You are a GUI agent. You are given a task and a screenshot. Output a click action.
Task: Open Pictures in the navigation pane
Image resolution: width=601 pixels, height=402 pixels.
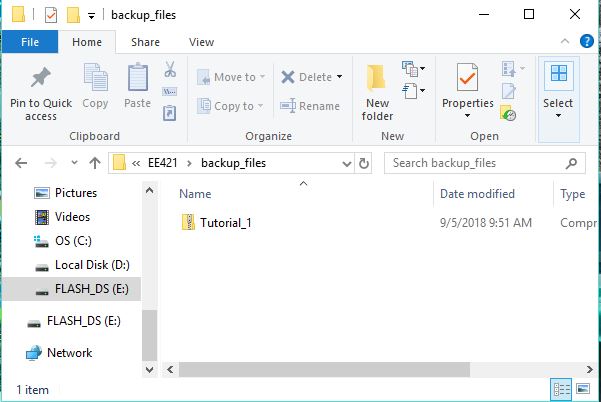65,192
